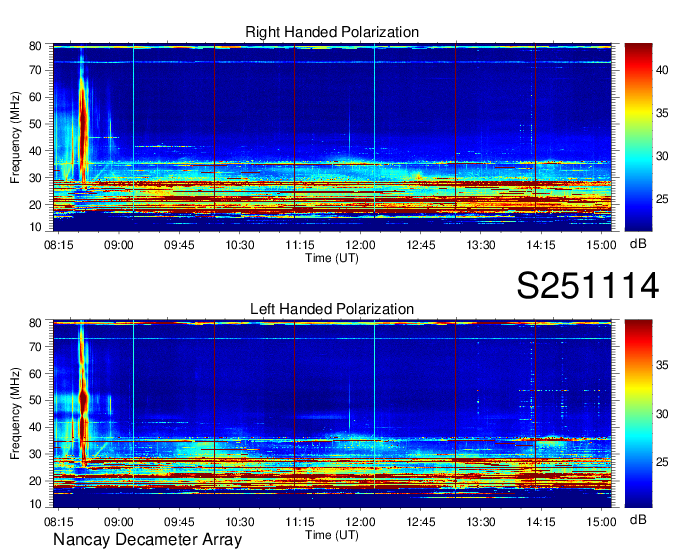Image resolution: width=680 pixels, height=552 pixels.
Task: Click the 'dB' label under upper colorbar
Action: [637, 243]
